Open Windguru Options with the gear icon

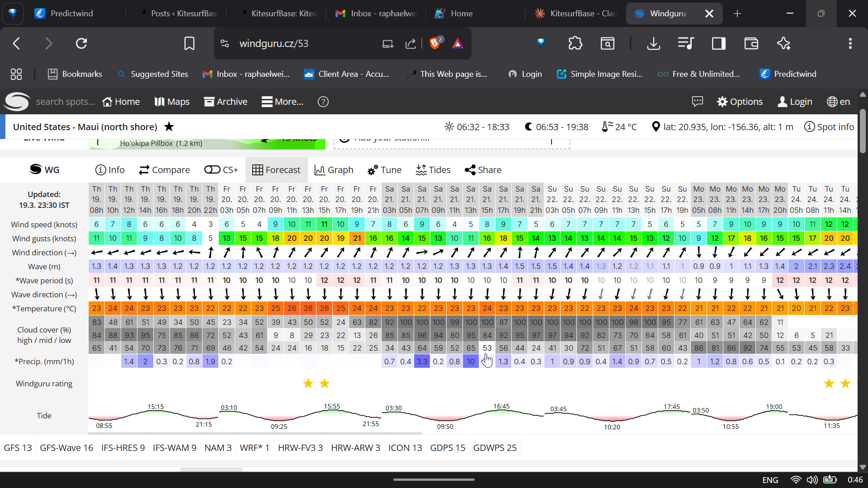[x=740, y=101]
